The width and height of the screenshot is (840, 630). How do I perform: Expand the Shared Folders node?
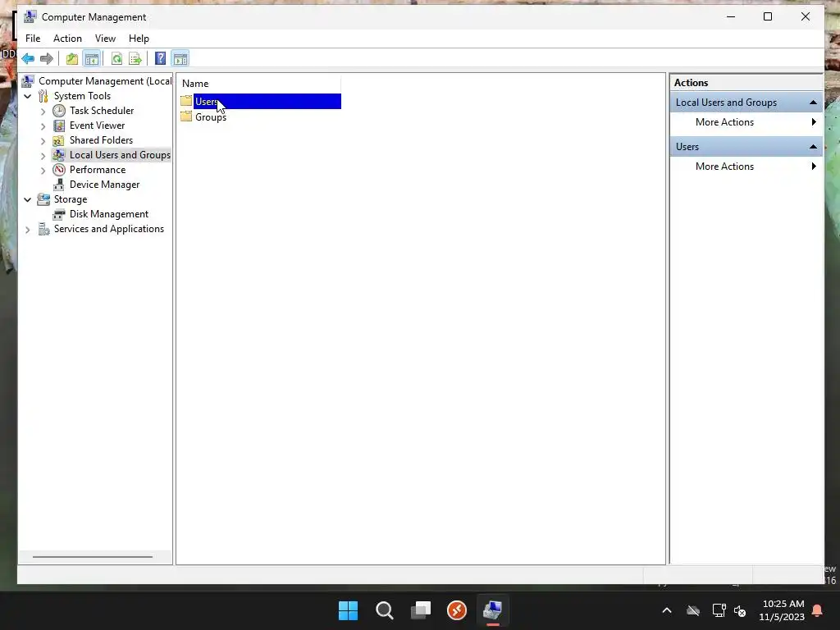point(43,141)
